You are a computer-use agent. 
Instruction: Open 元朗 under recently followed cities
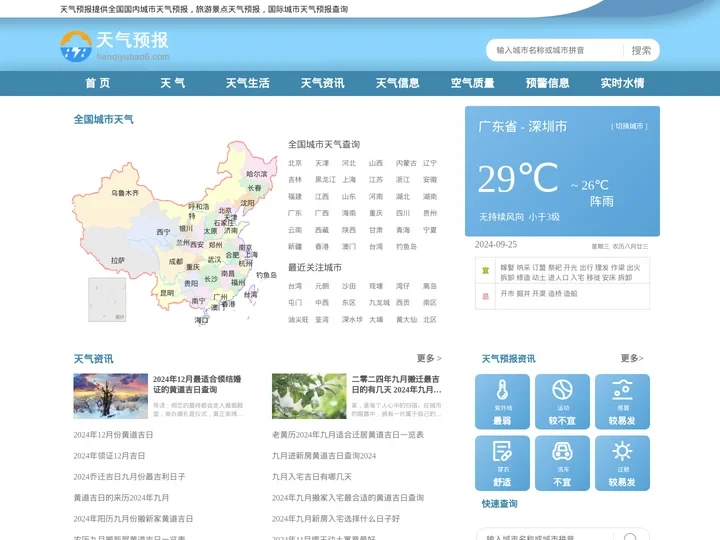322,286
